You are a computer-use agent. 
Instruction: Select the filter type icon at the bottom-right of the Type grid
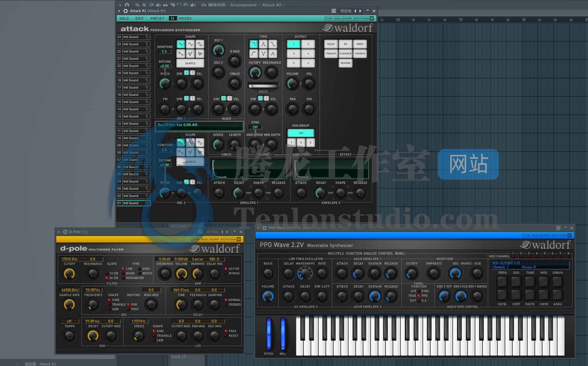coord(273,54)
